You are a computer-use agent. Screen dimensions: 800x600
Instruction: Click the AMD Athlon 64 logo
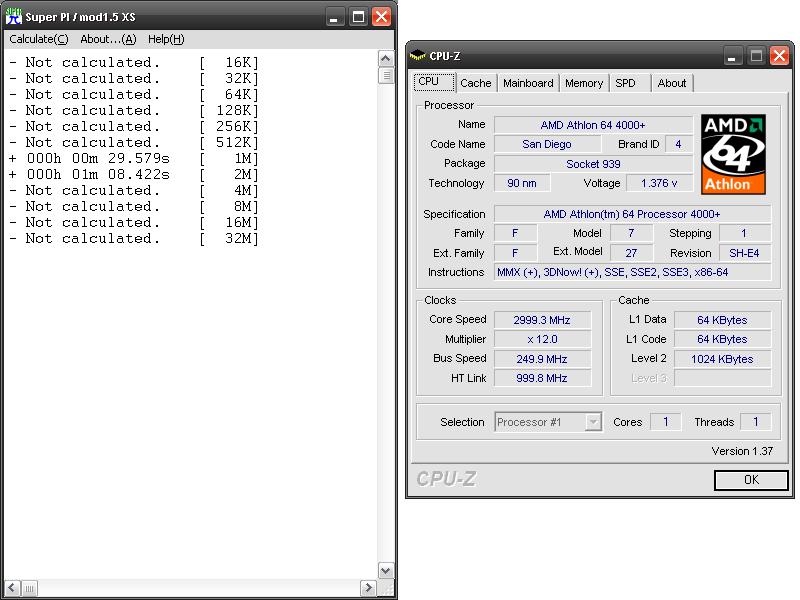pos(733,154)
